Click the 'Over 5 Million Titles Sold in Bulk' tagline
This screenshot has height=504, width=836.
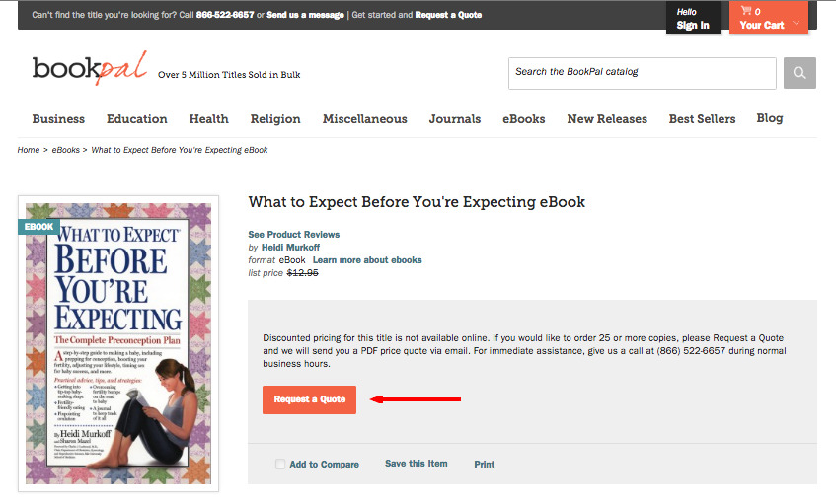coord(229,75)
